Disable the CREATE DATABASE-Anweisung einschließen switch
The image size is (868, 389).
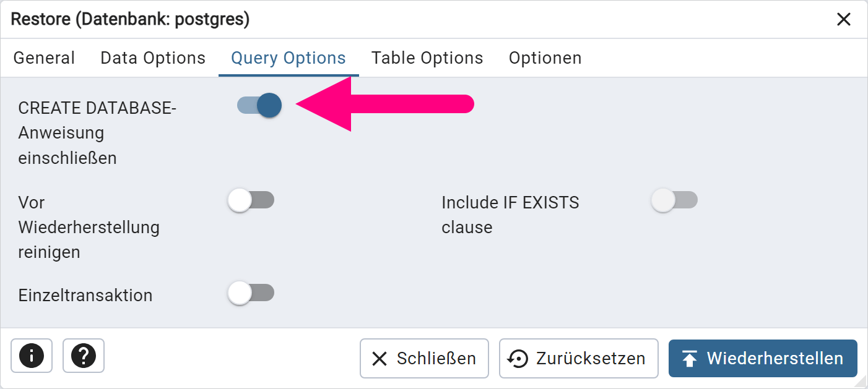pos(259,105)
